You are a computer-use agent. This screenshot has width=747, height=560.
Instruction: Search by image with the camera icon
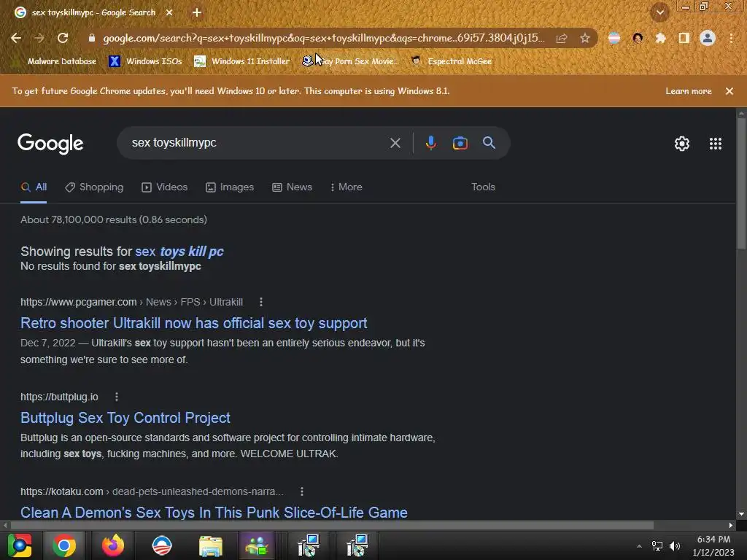tap(460, 143)
